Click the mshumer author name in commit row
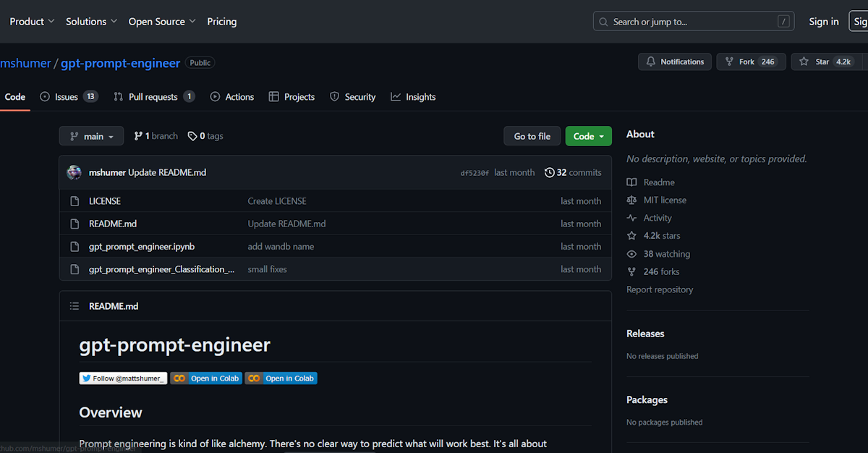The image size is (868, 453). coord(107,172)
